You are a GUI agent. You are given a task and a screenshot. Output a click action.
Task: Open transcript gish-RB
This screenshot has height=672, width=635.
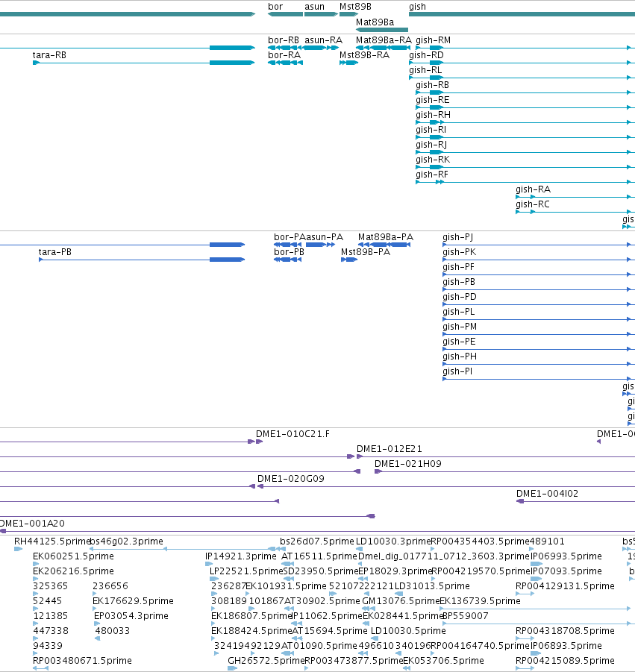click(x=432, y=85)
